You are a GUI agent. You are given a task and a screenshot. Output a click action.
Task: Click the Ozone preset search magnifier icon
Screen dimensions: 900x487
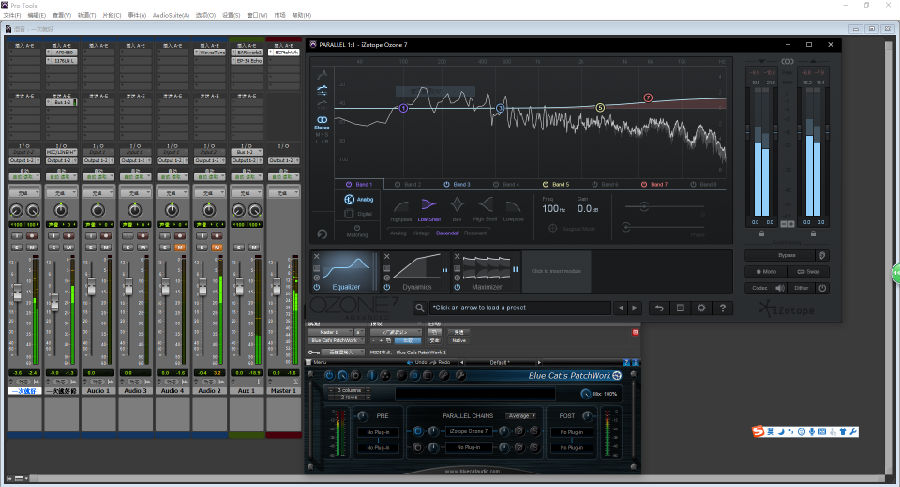(x=420, y=308)
